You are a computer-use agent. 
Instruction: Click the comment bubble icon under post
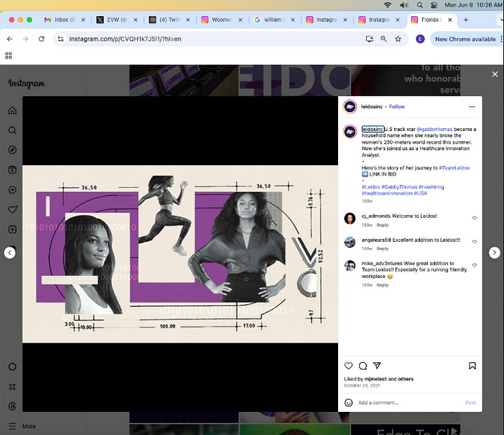click(363, 366)
